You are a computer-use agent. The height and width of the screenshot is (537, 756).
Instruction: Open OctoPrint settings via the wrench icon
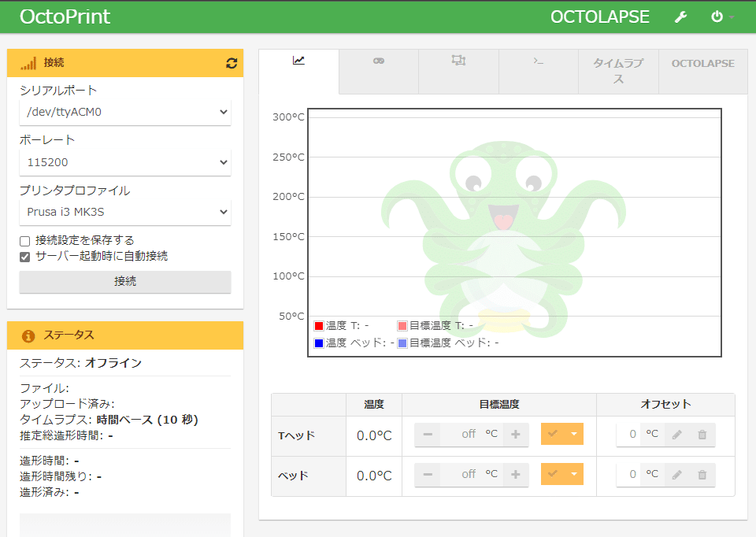coord(680,16)
